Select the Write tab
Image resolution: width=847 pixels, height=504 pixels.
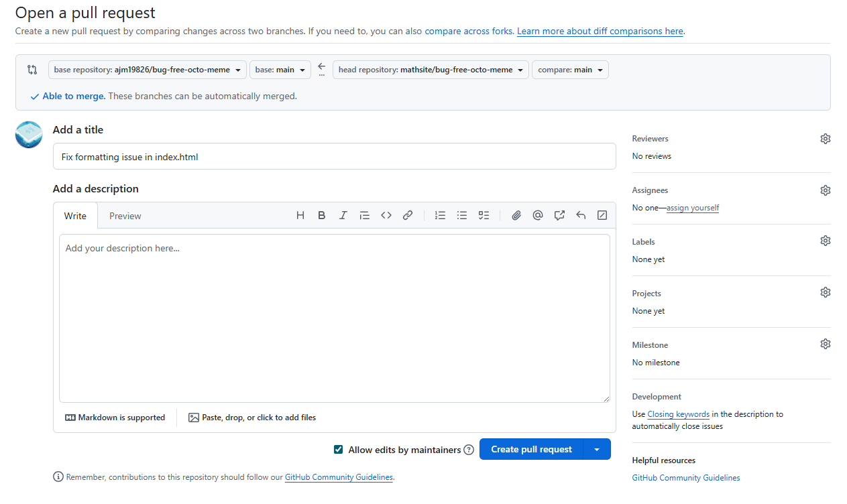(x=75, y=216)
